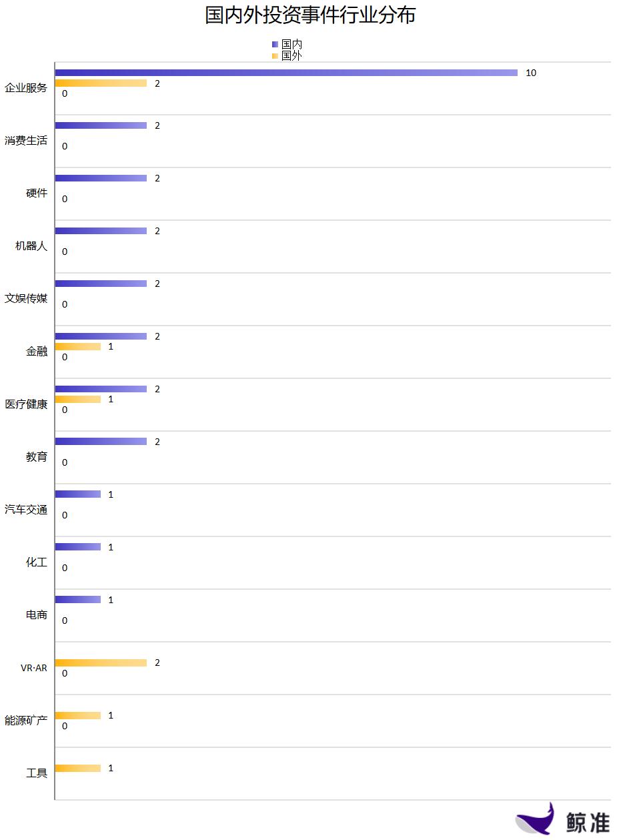Click the whale logo icon
The width and height of the screenshot is (621, 840).
(536, 819)
